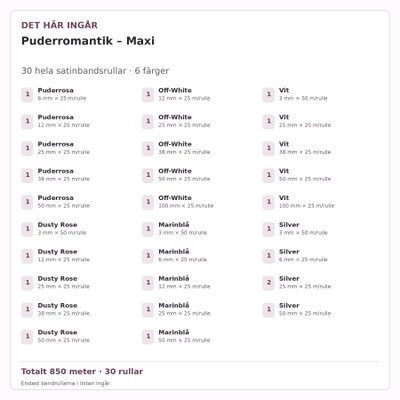This screenshot has height=400, width=400.
Task: Click quantity badge next to Silver 50 mm
Action: pyautogui.click(x=269, y=309)
